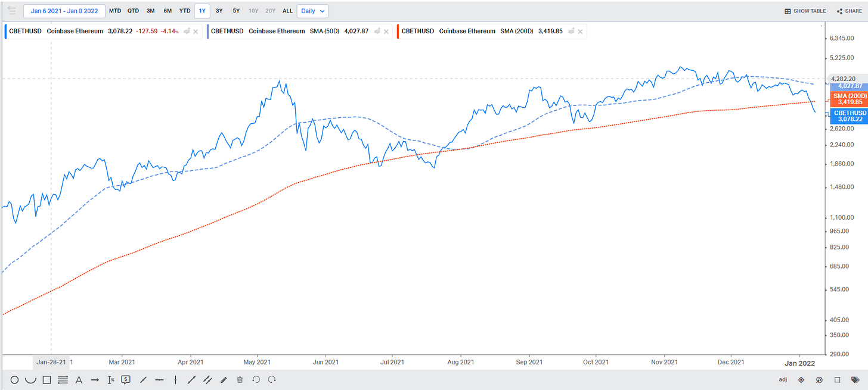The image size is (868, 390).
Task: Click the crosshair target icon
Action: pos(801,379)
